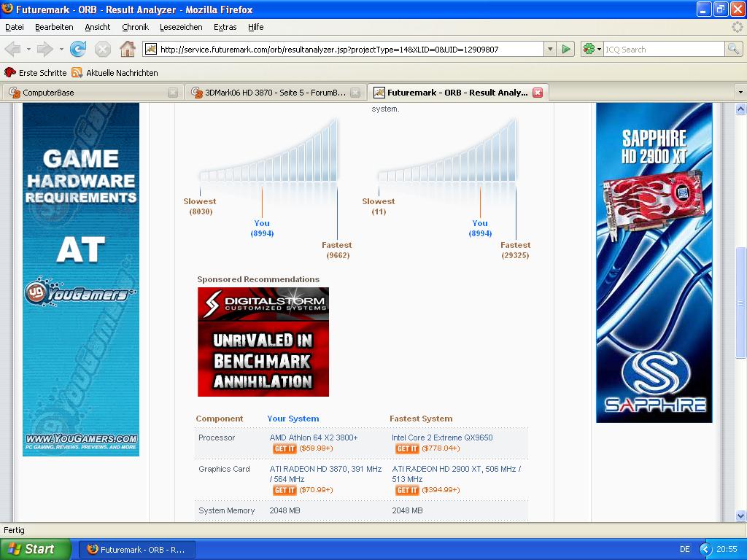Click the page scroll-down arrow

click(740, 516)
